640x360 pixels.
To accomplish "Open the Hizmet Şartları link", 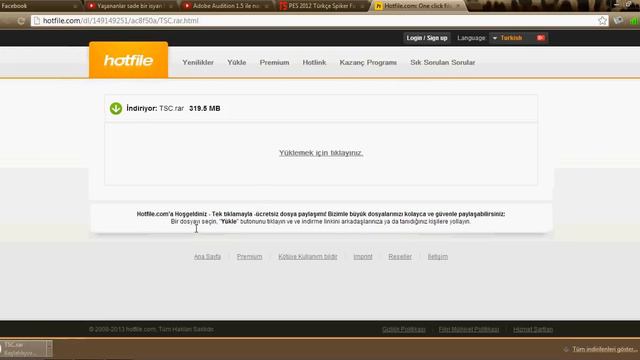I will pos(533,329).
